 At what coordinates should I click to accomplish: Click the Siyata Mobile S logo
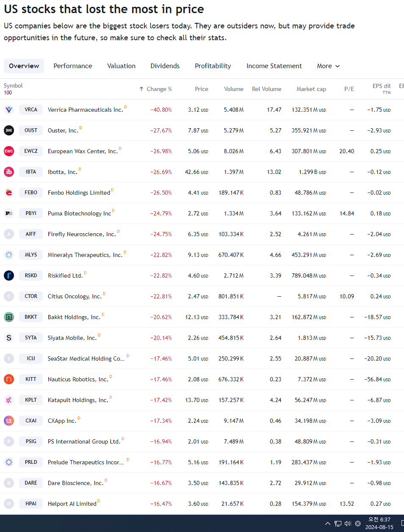pyautogui.click(x=9, y=338)
